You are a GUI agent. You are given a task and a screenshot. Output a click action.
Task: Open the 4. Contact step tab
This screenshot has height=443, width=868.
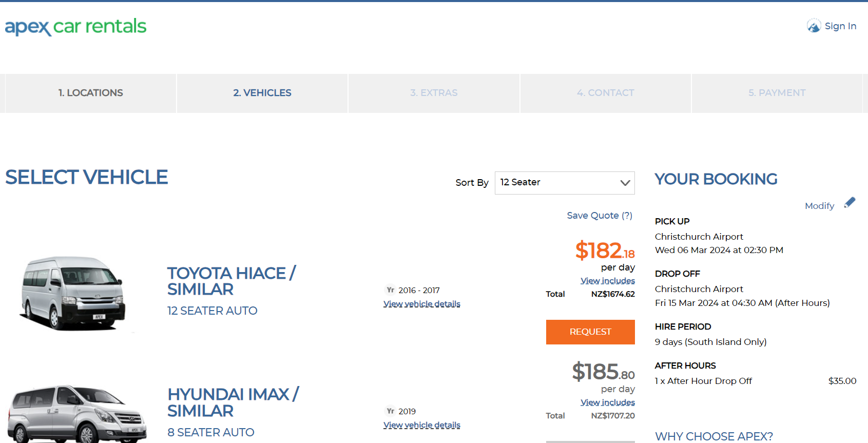[606, 93]
